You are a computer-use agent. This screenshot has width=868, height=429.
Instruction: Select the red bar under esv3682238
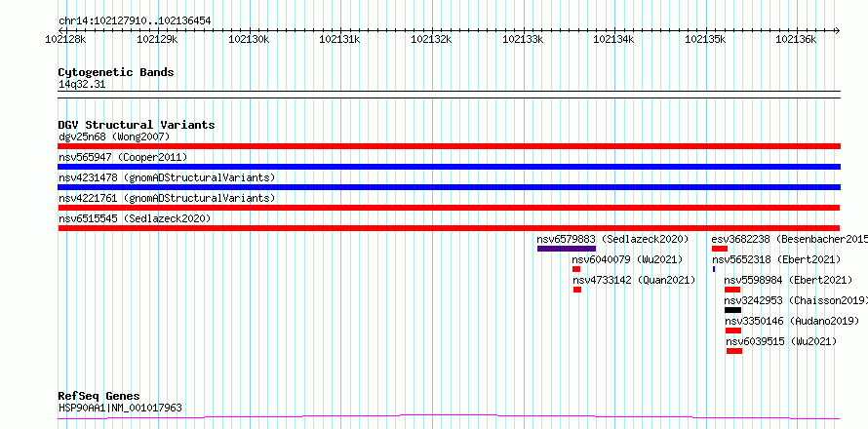point(720,249)
